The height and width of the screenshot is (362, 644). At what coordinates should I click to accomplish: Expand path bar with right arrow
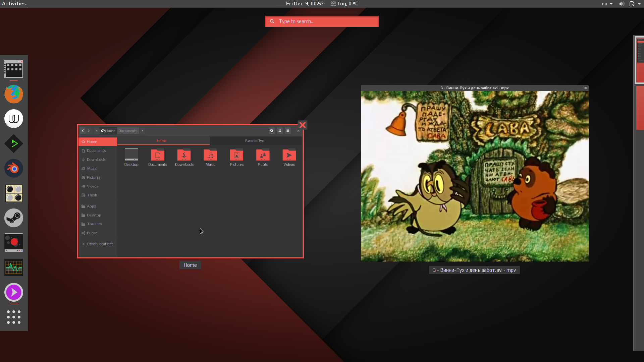click(x=143, y=131)
